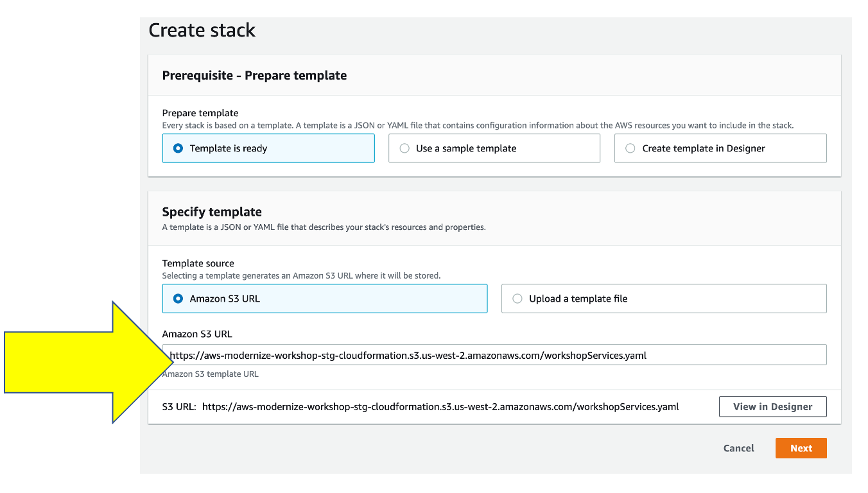This screenshot has height=493, width=868.
Task: Click "Prerequisite - Prepare template" section header
Action: [254, 76]
